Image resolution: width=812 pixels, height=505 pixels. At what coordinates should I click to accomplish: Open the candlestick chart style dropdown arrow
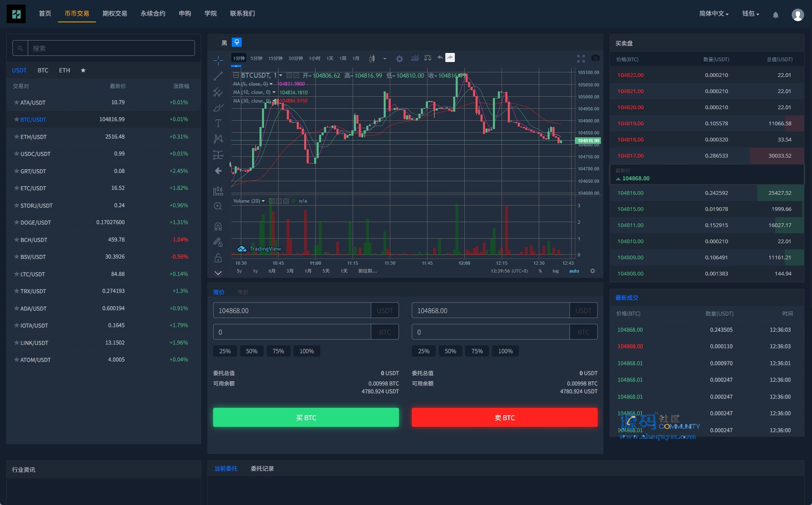(385, 59)
